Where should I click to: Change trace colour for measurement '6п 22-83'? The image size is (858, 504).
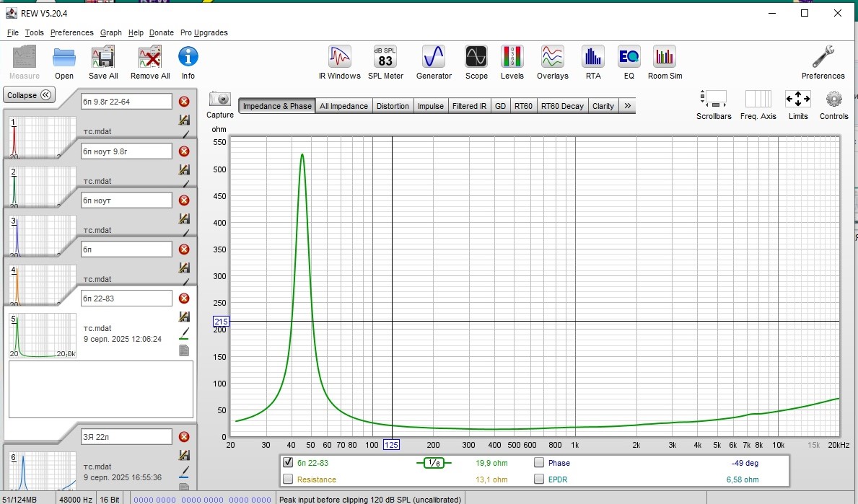point(185,333)
